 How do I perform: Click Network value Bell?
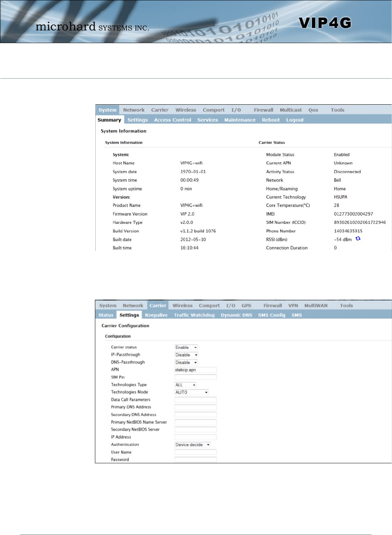point(337,180)
